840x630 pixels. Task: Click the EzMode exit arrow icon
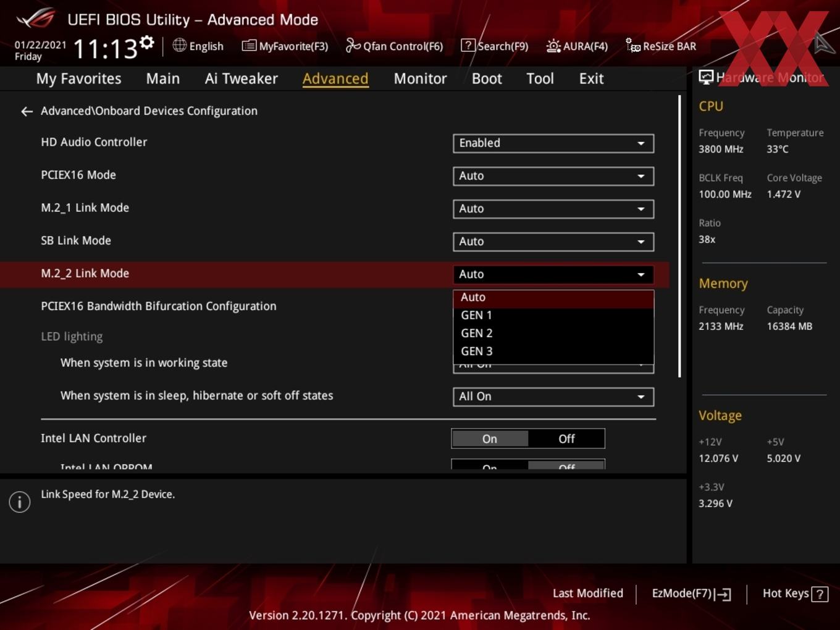coord(723,594)
